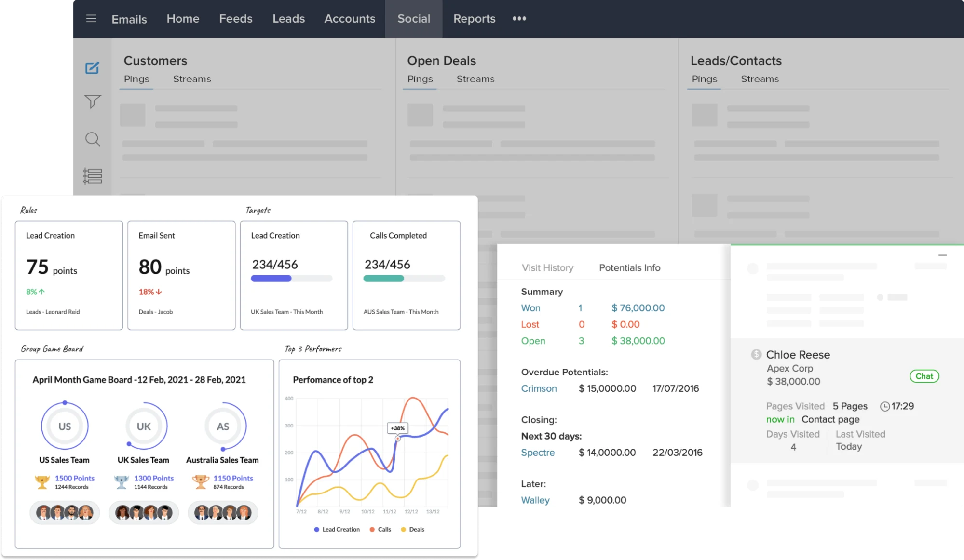Select the filter icon in sidebar
This screenshot has height=560, width=964.
coord(92,102)
